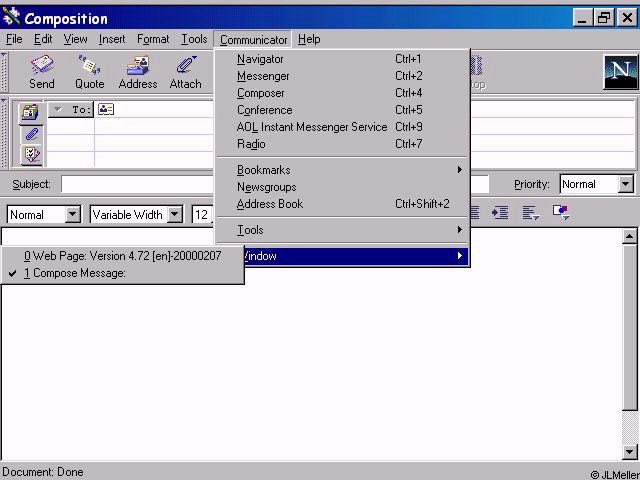Select the Message Sending Options tab icon

pyautogui.click(x=31, y=155)
